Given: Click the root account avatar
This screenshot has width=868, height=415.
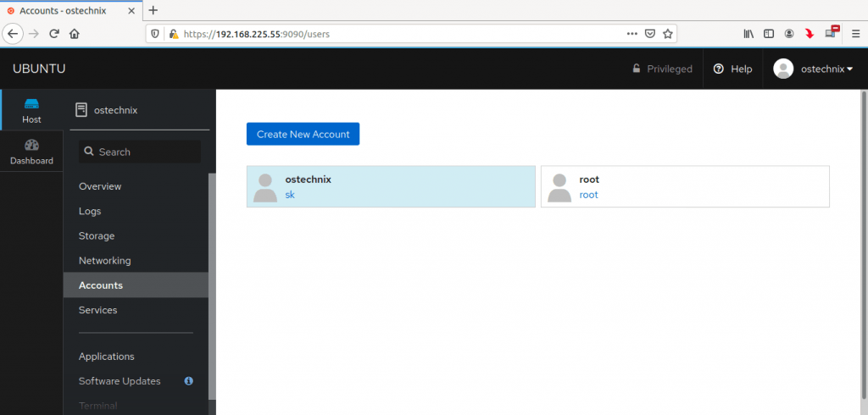Looking at the screenshot, I should 559,187.
